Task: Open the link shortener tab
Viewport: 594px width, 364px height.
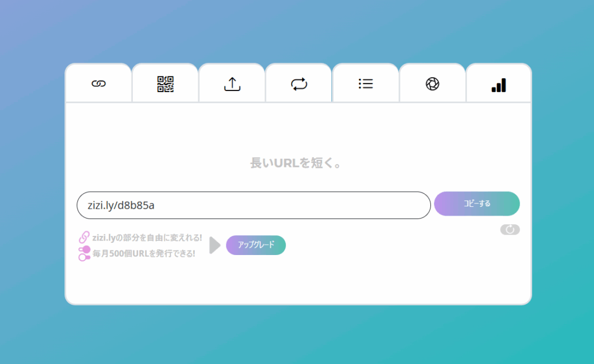Action: 99,83
